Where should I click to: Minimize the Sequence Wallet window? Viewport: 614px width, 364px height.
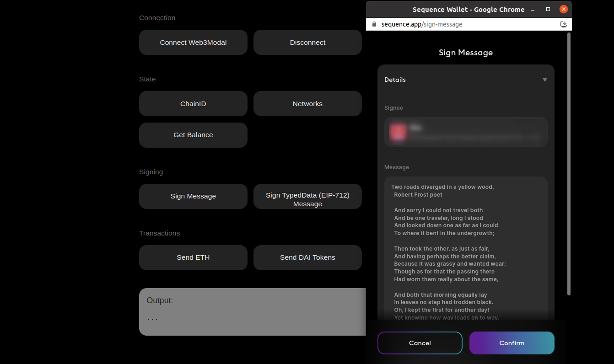pyautogui.click(x=533, y=9)
